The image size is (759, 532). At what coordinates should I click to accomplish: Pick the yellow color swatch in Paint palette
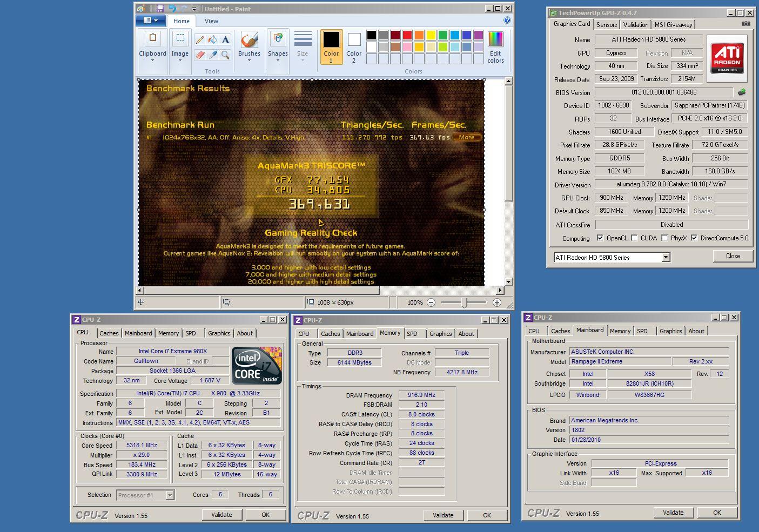431,35
